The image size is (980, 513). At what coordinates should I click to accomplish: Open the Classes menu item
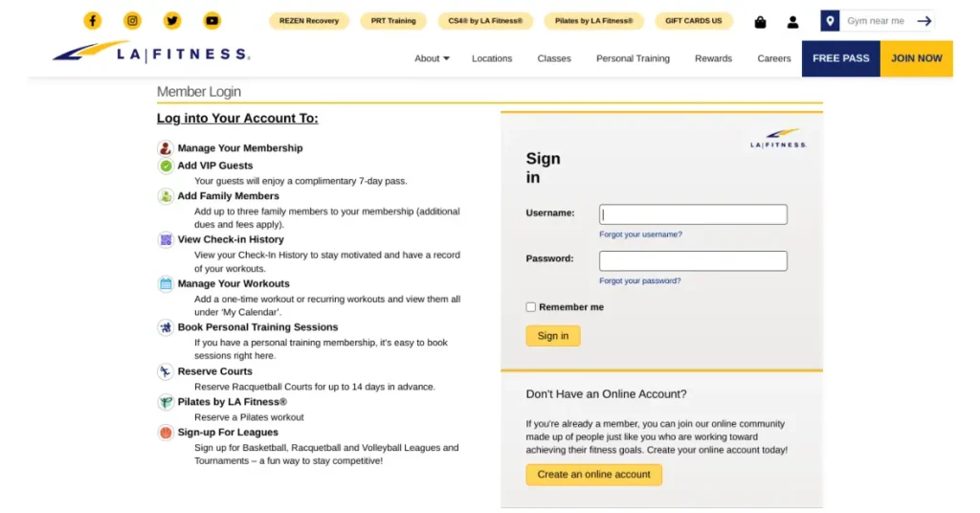pyautogui.click(x=554, y=58)
